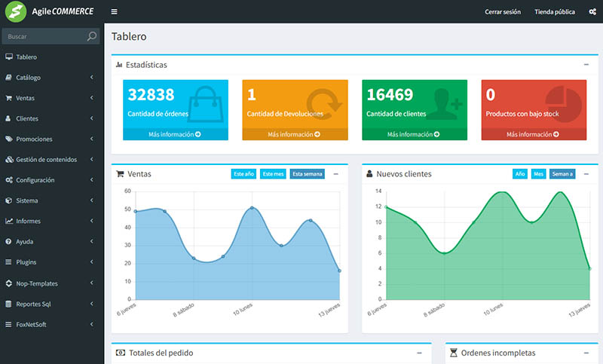
Task: Click the Ventas chart point above 10 lunes
Action: click(x=252, y=207)
